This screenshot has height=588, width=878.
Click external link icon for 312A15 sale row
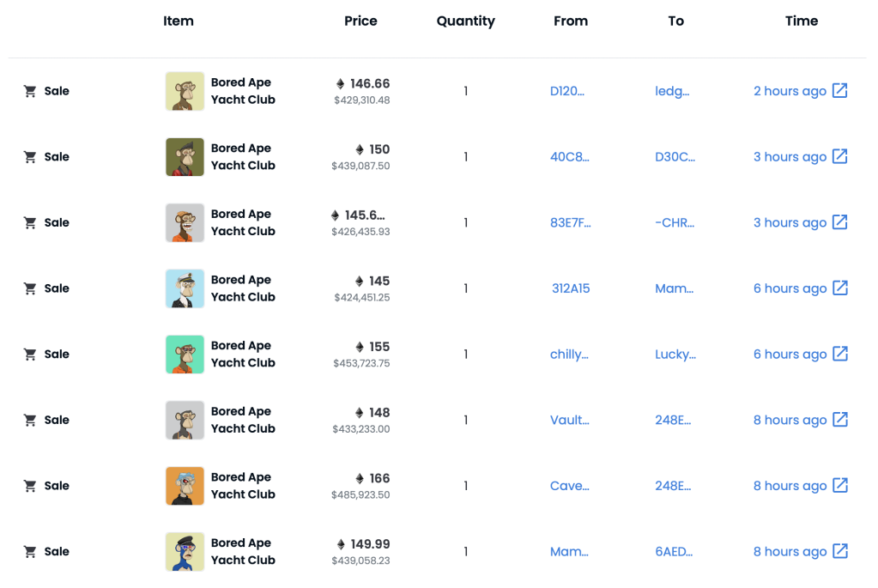point(840,288)
